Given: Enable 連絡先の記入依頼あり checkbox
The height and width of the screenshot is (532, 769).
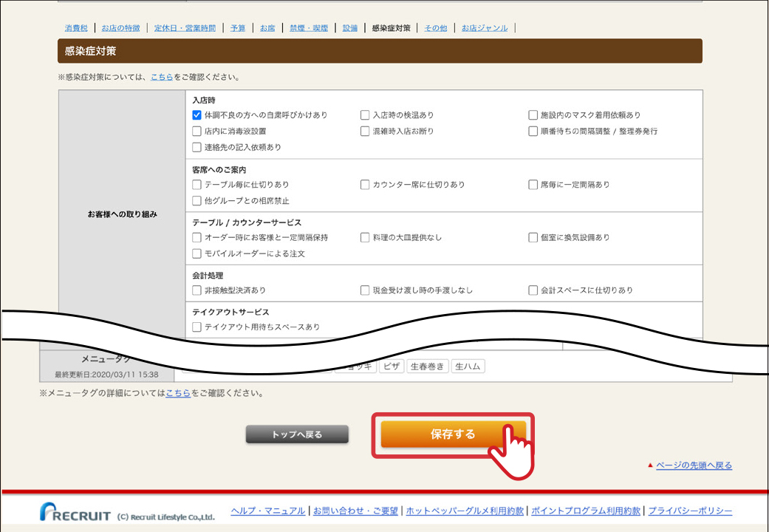Looking at the screenshot, I should click(x=196, y=147).
